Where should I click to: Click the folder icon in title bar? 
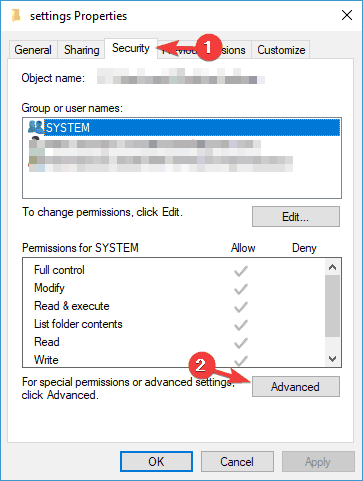coord(16,16)
